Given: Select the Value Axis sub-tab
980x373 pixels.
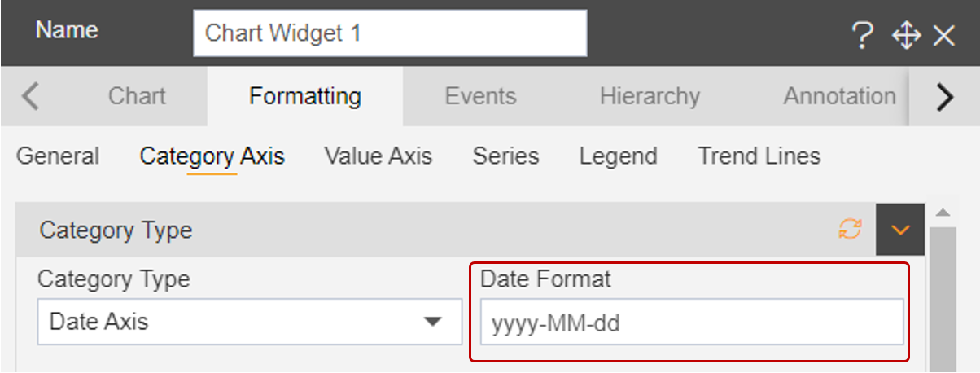Looking at the screenshot, I should tap(378, 156).
